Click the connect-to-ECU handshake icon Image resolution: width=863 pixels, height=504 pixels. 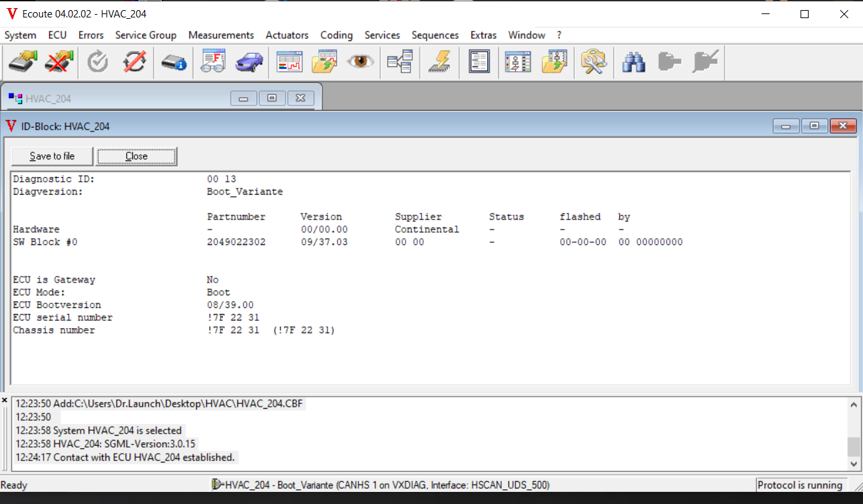(22, 62)
